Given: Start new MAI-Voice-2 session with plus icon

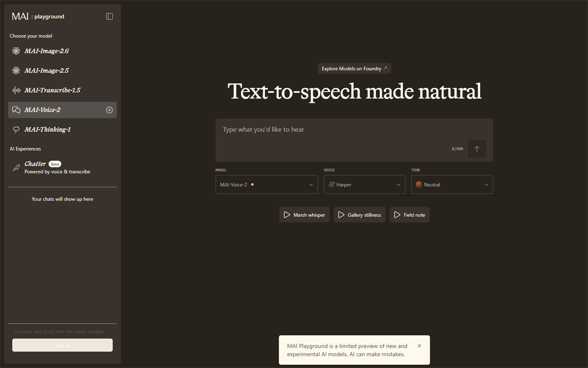Looking at the screenshot, I should [x=109, y=110].
